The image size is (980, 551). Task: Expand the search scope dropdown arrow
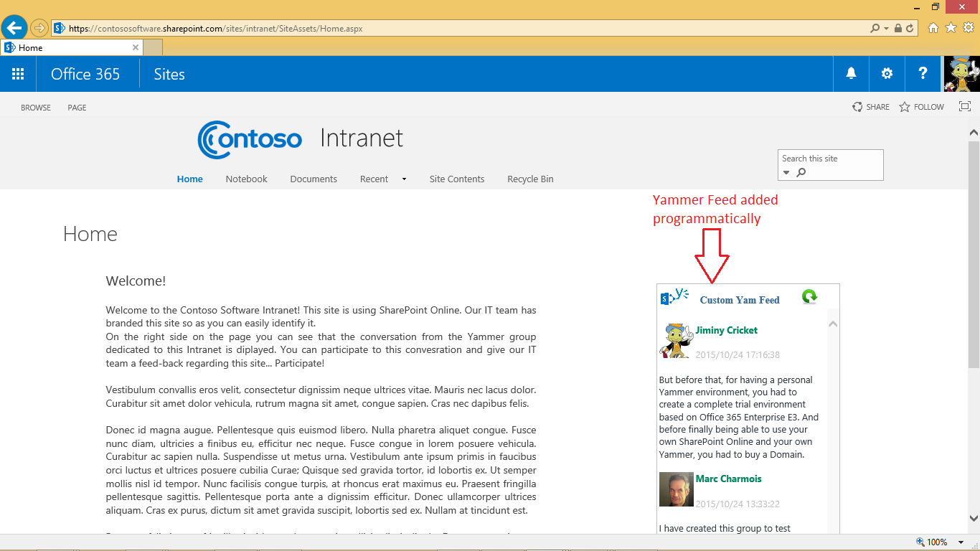[x=786, y=172]
